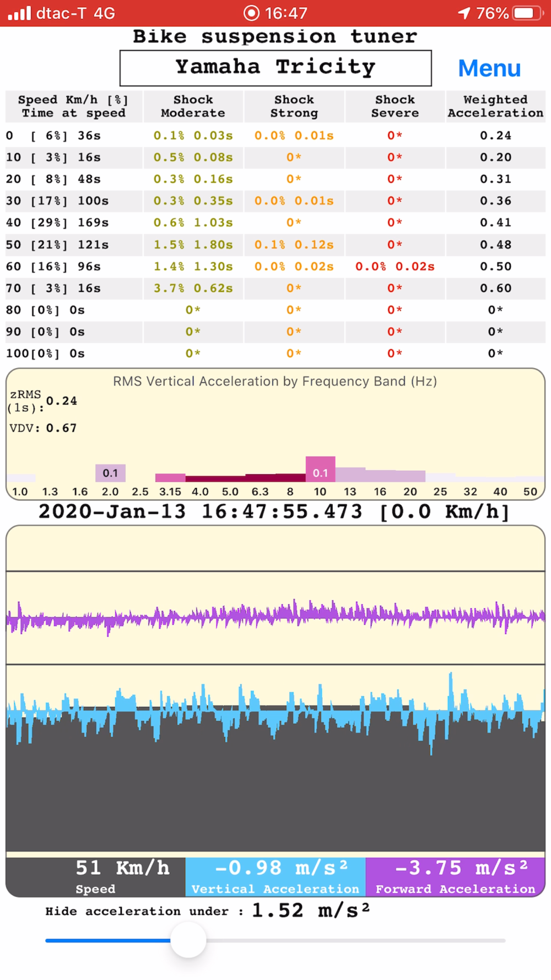Tap the RMS Vertical Acceleration chart title
Screen dimensions: 551x980
click(x=275, y=381)
